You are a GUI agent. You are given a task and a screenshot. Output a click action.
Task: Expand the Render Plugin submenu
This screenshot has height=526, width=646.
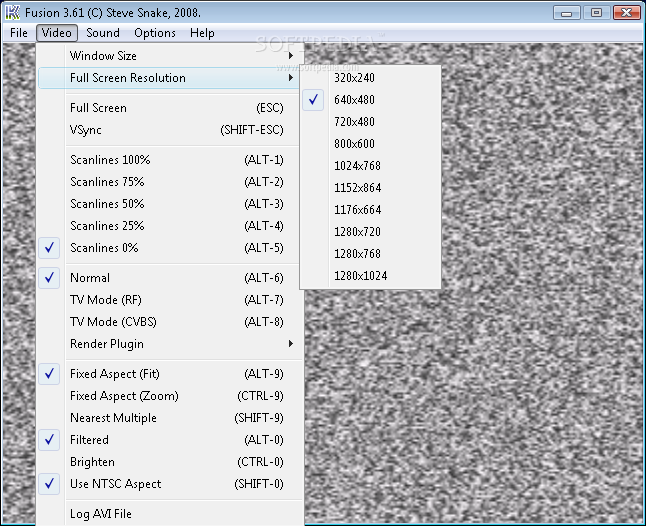point(171,344)
